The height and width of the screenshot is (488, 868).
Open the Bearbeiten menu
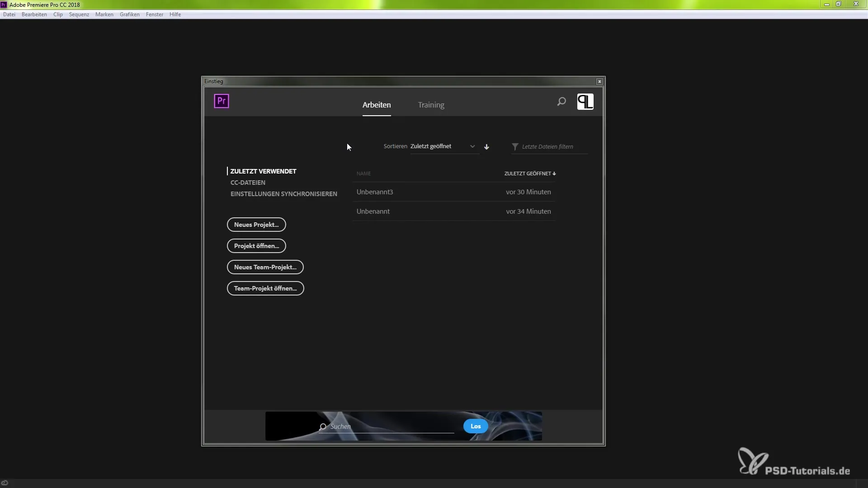click(34, 14)
